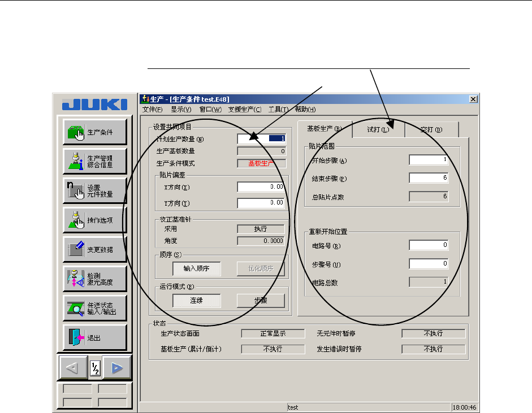Click the 18:00:46 clock in status bar

point(465,407)
